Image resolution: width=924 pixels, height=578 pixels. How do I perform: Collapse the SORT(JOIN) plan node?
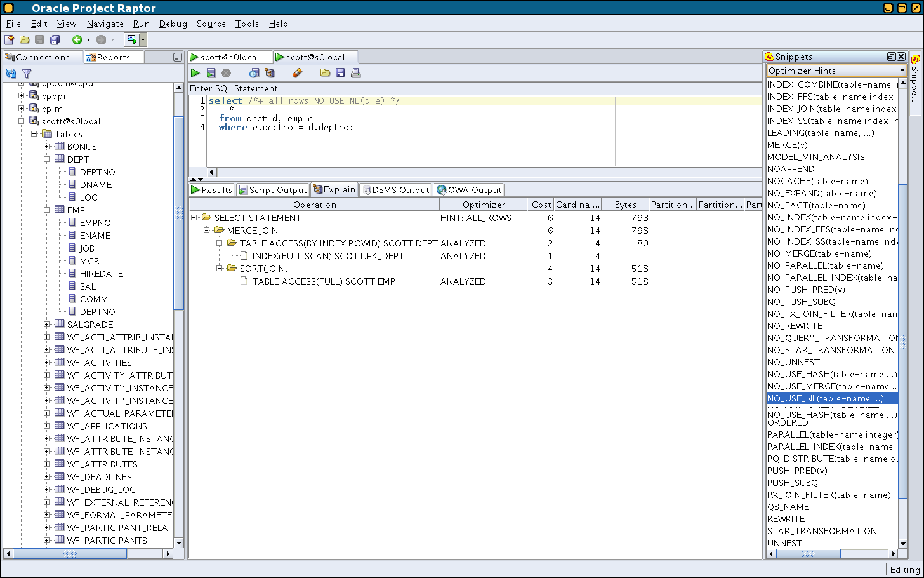(219, 268)
